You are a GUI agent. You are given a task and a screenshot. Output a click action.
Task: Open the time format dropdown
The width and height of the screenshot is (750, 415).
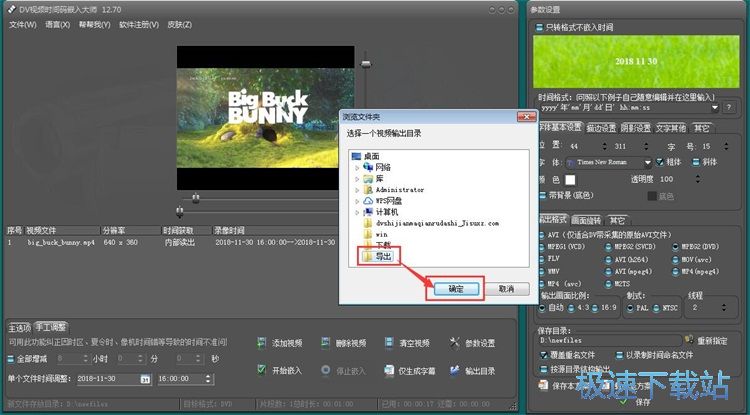(x=715, y=108)
